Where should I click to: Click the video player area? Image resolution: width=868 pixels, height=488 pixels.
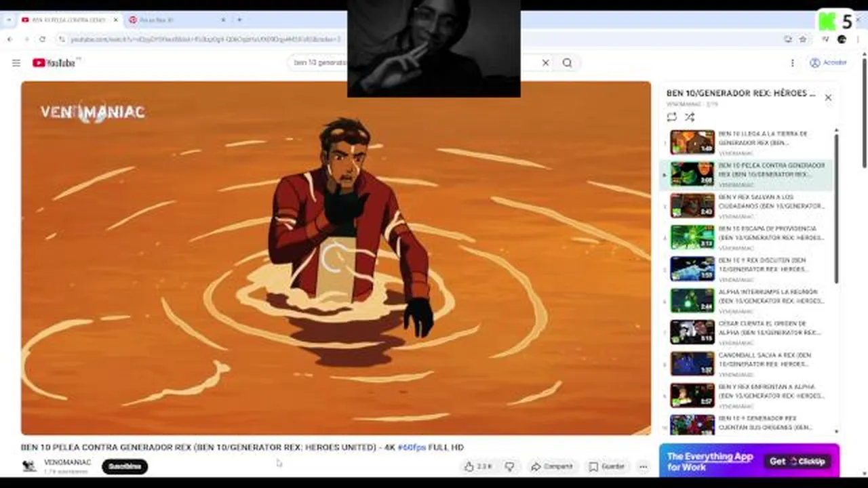(x=336, y=258)
